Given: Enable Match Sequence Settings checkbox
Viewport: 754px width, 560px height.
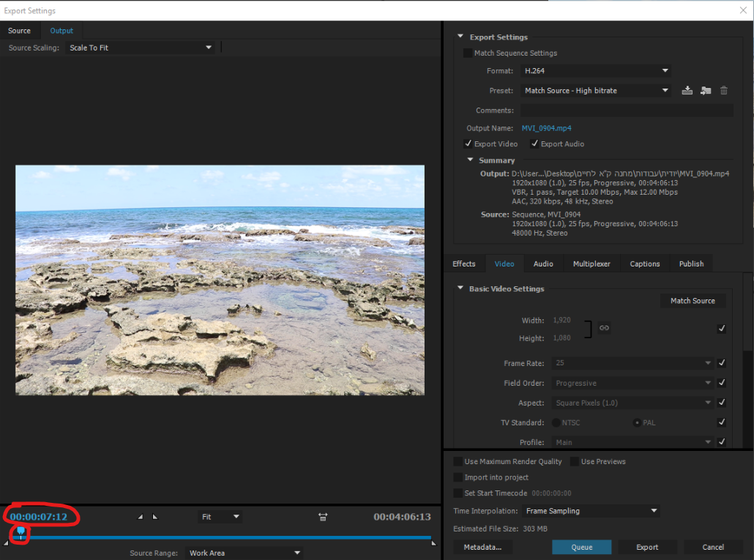Looking at the screenshot, I should [x=468, y=53].
